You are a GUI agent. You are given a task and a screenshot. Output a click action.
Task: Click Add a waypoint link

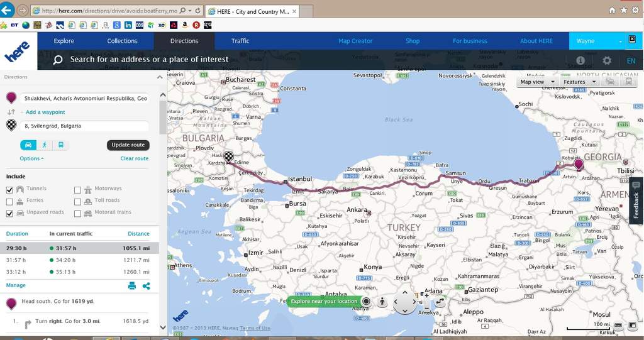pos(45,112)
